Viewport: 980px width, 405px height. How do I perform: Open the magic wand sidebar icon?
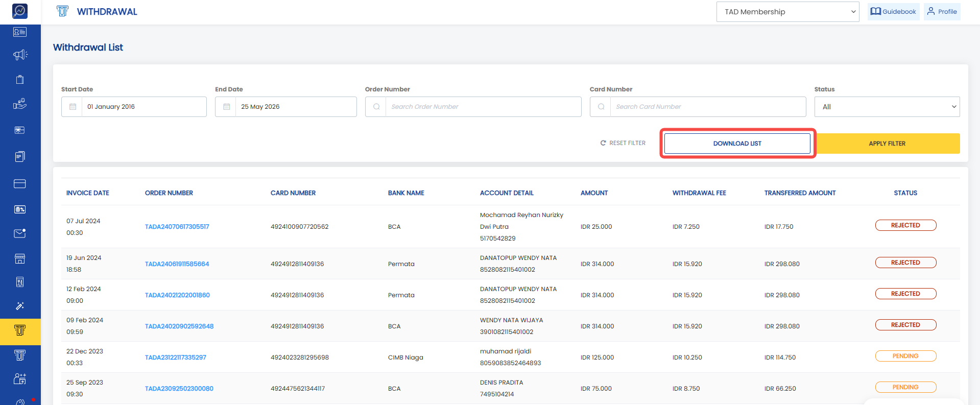tap(20, 306)
